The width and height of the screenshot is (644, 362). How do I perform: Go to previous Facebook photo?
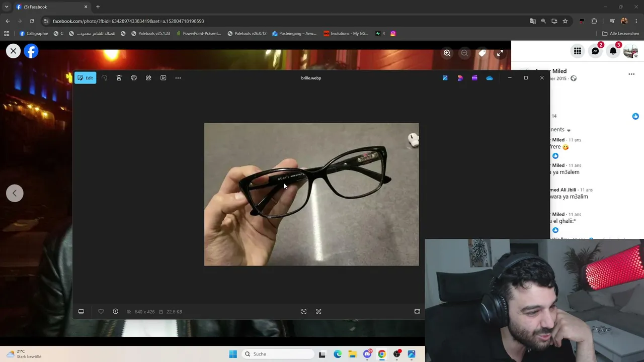pos(15,193)
